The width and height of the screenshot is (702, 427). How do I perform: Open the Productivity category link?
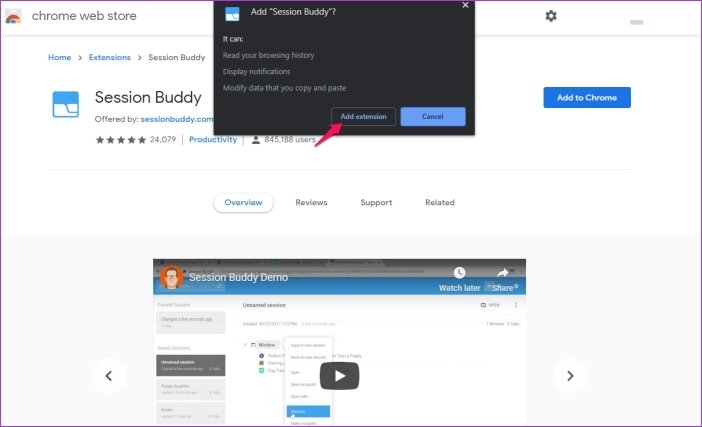tap(213, 139)
